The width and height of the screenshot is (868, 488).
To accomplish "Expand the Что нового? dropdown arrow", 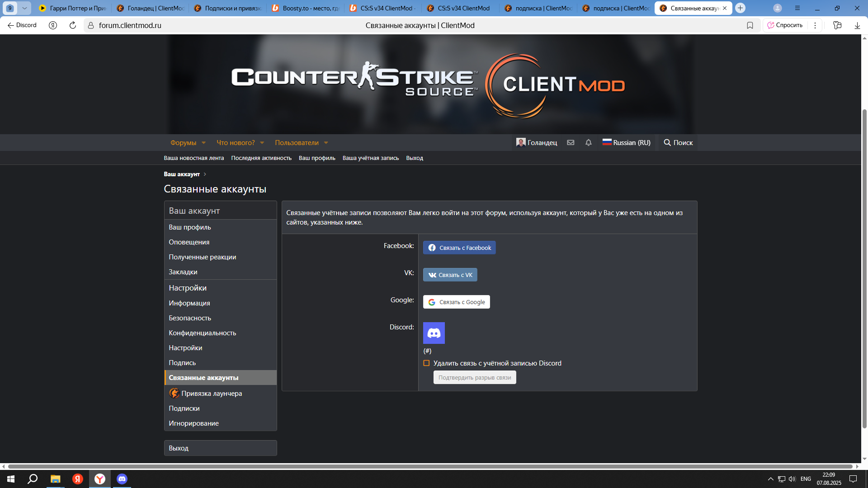I will click(x=262, y=143).
